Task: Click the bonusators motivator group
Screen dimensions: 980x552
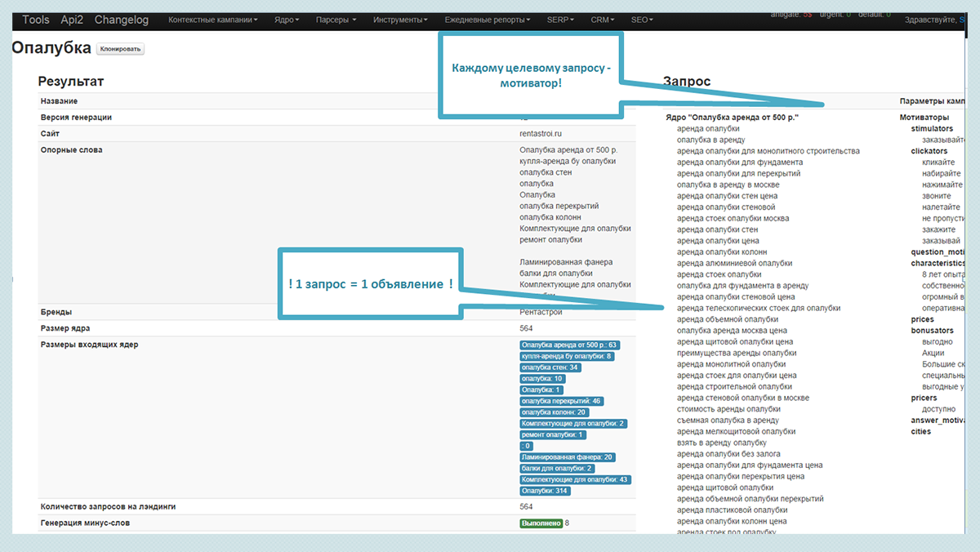Action: [932, 331]
